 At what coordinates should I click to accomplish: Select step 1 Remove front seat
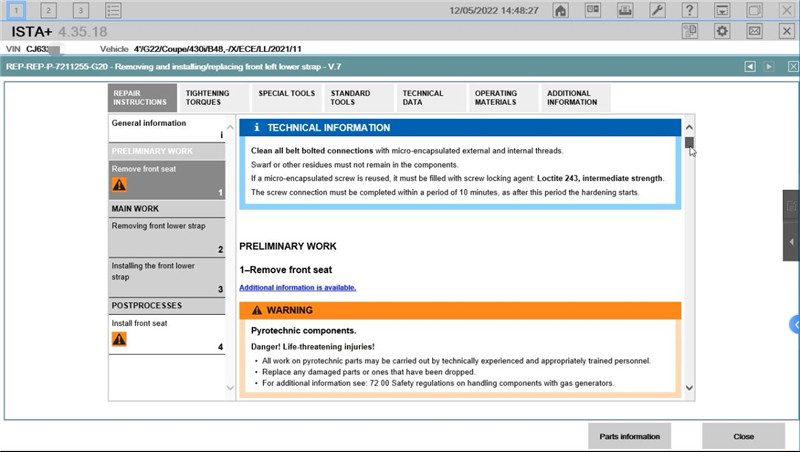click(167, 180)
